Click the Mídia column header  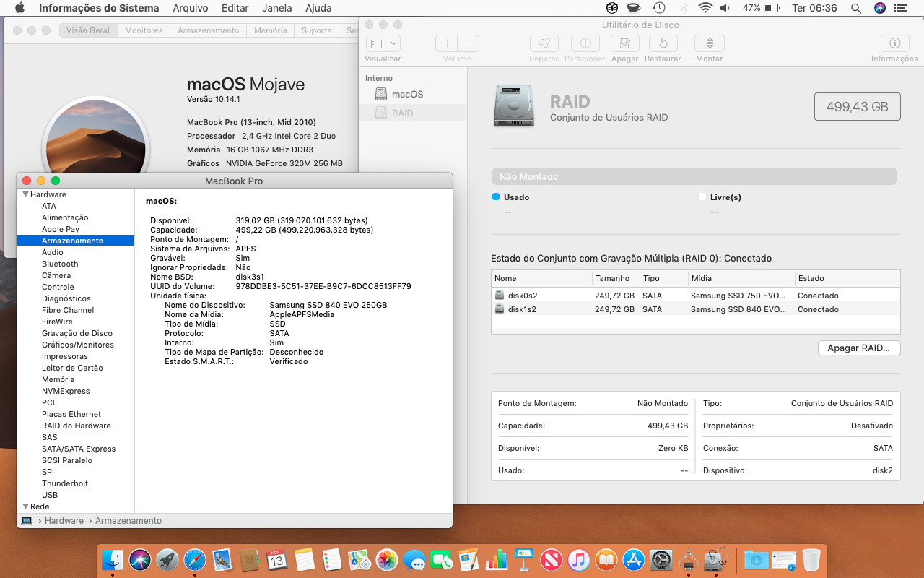click(741, 278)
